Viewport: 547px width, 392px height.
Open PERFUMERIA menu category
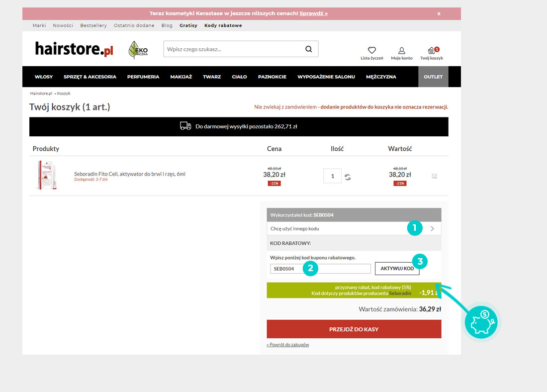point(143,77)
